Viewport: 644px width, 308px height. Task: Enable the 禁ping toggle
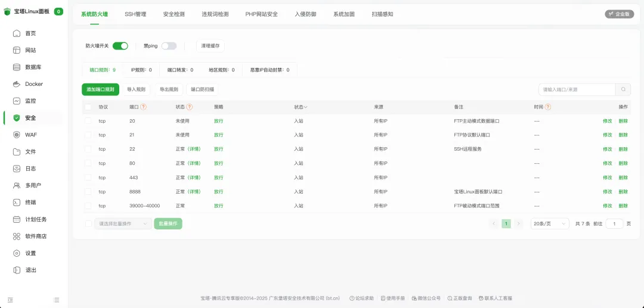pyautogui.click(x=169, y=46)
